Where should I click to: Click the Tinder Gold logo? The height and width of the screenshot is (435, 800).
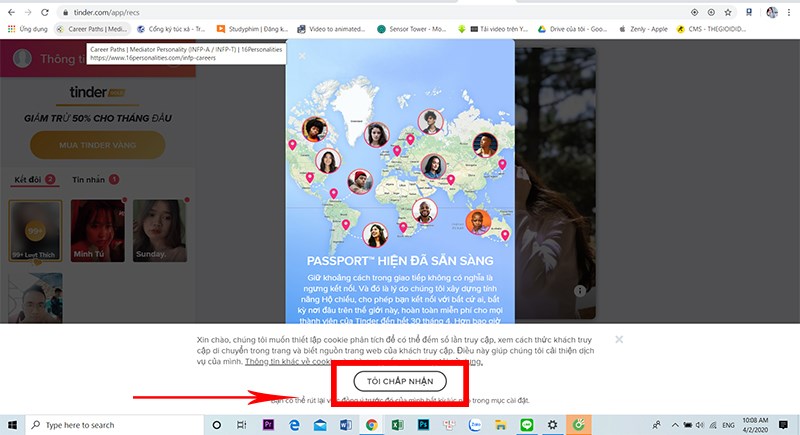click(97, 92)
